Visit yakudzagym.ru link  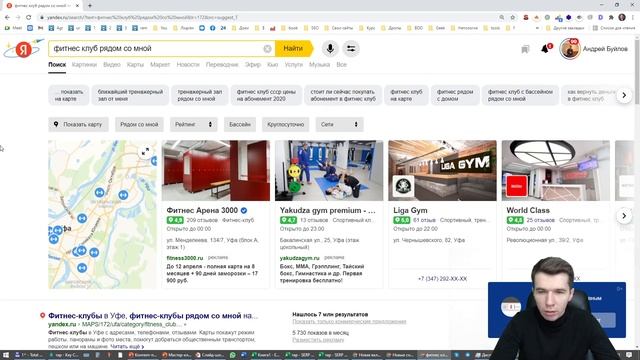[300, 258]
